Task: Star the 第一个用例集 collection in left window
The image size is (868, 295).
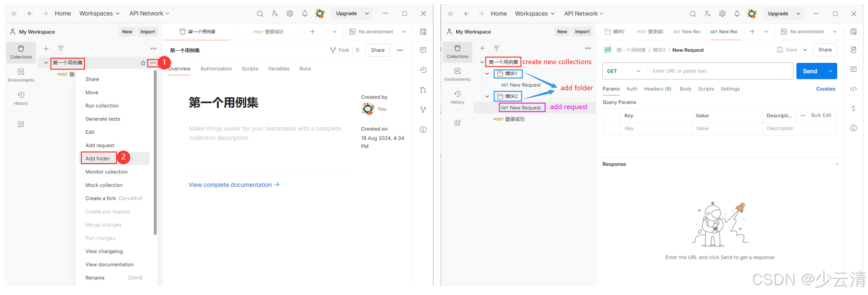Action: point(143,63)
